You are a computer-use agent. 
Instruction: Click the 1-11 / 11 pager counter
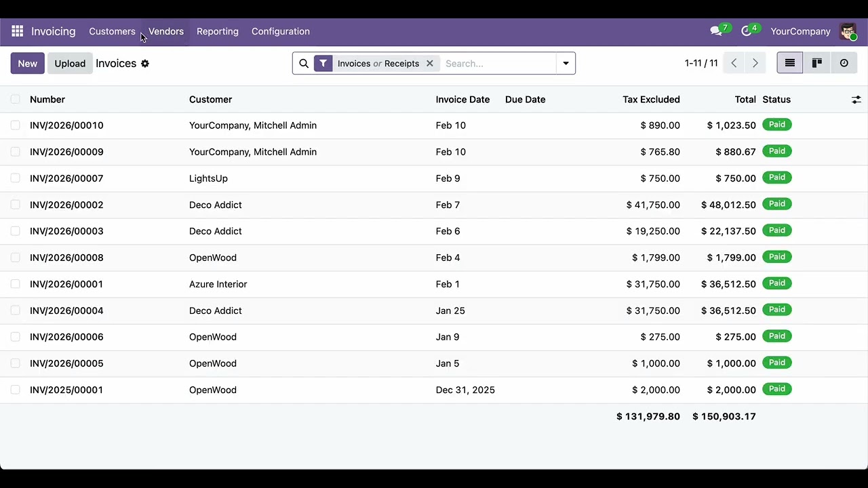701,63
